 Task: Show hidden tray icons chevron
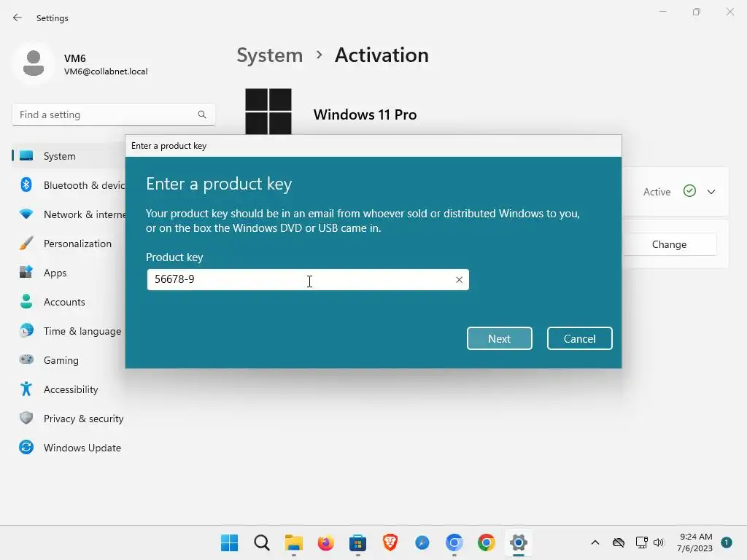[x=595, y=542]
